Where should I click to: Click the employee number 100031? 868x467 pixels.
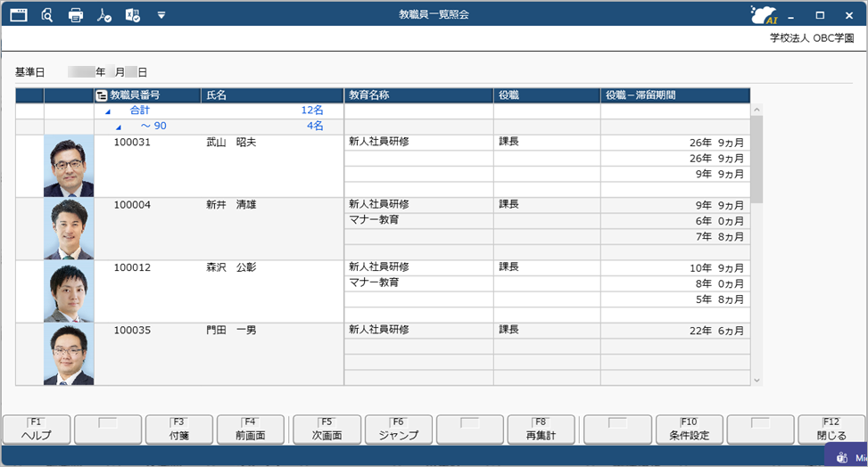132,143
